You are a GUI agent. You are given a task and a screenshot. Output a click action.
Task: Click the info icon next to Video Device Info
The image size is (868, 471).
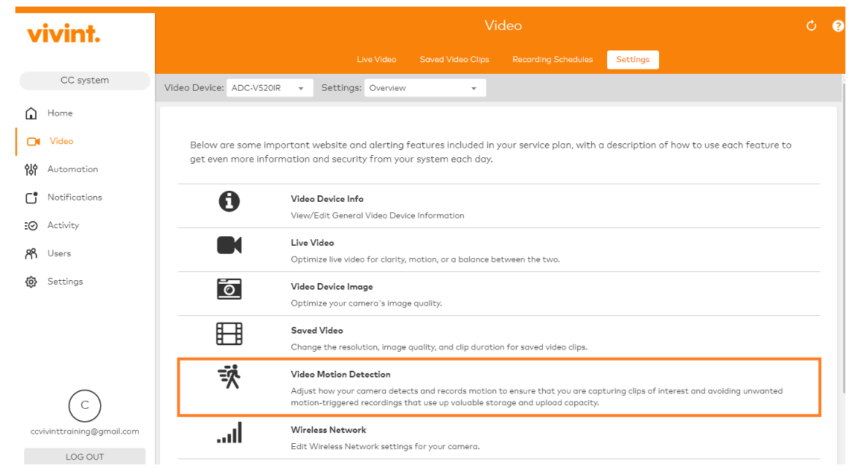pyautogui.click(x=229, y=202)
